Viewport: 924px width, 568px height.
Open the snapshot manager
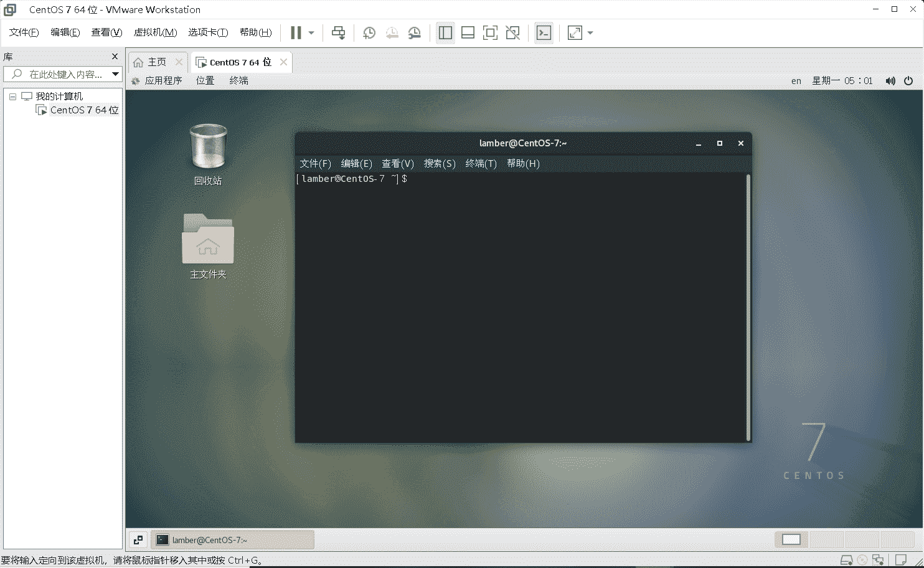pos(414,33)
